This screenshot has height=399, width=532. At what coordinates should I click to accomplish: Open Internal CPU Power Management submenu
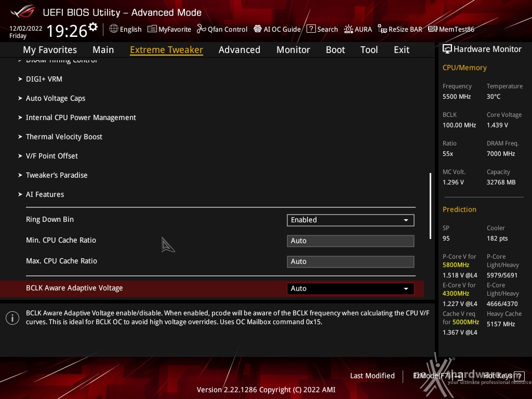pos(81,117)
